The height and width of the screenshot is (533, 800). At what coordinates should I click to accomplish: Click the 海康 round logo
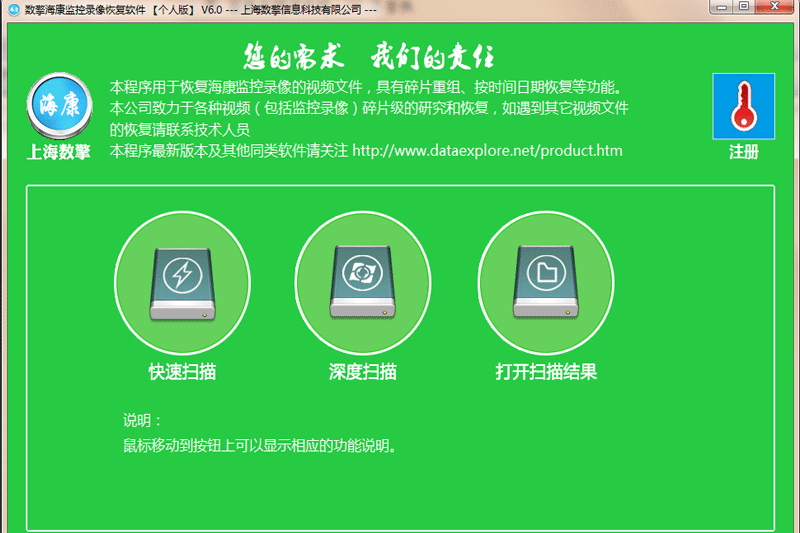pyautogui.click(x=60, y=106)
